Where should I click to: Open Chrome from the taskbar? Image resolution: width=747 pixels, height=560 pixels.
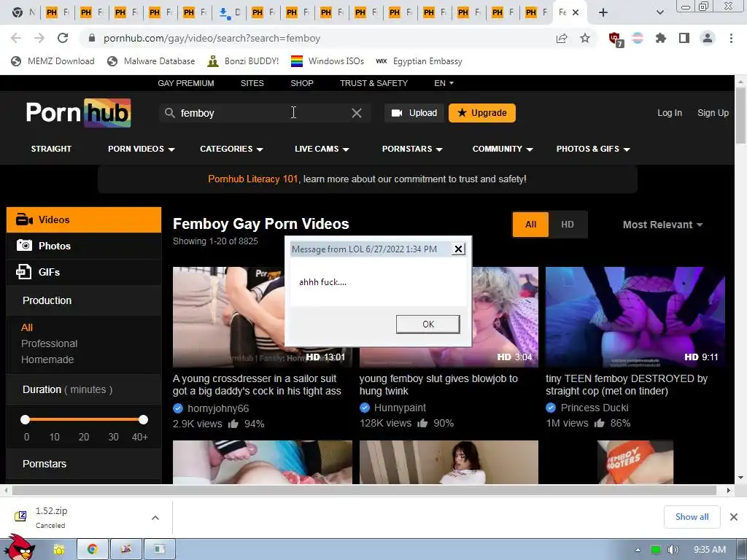click(x=93, y=549)
